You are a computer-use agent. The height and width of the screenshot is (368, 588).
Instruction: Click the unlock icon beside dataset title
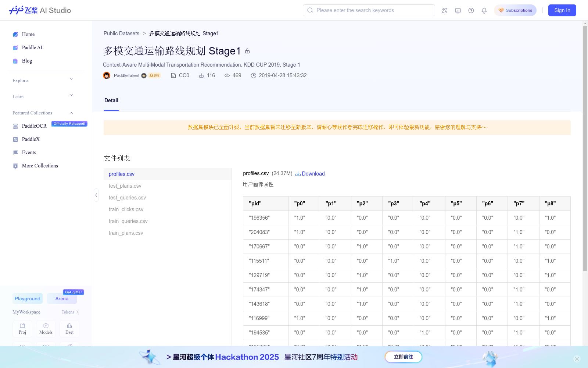point(247,51)
